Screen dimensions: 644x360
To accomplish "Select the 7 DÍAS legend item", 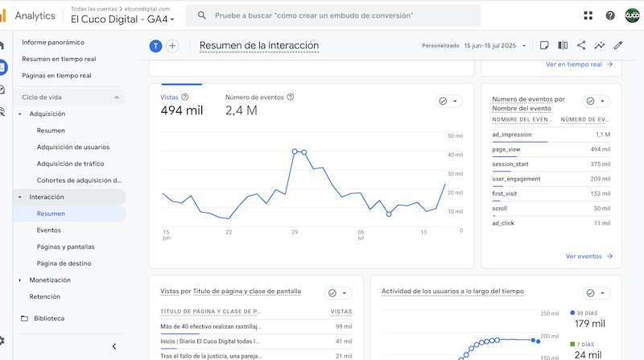I will 588,350.
